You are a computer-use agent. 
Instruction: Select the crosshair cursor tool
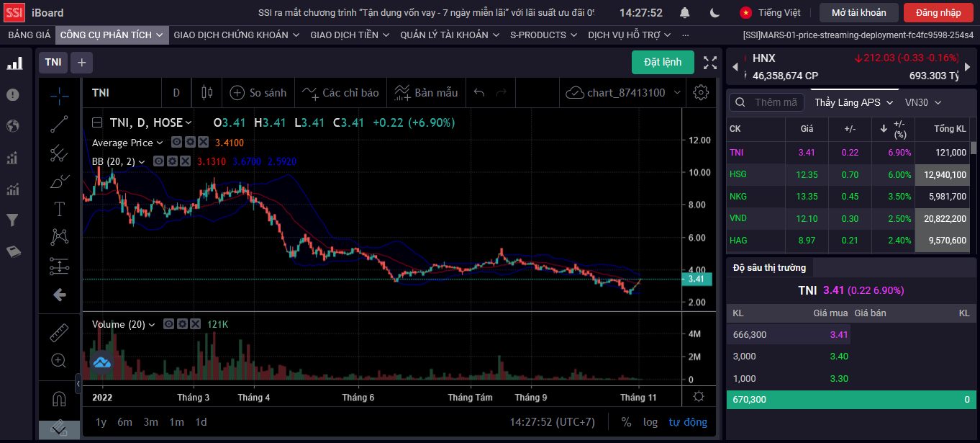(x=60, y=95)
